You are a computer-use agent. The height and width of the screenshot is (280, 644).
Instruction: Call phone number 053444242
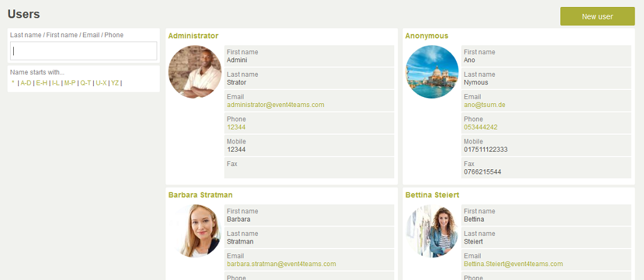[480, 127]
